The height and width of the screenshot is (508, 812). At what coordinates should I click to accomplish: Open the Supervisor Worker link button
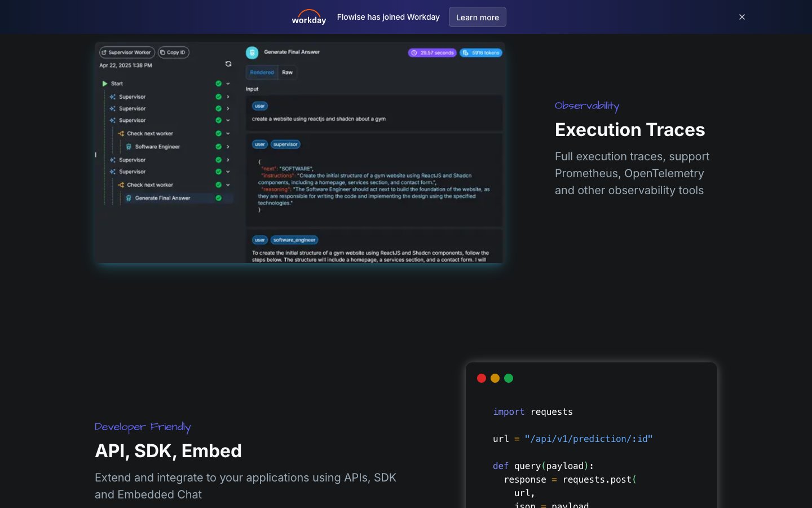click(x=127, y=52)
